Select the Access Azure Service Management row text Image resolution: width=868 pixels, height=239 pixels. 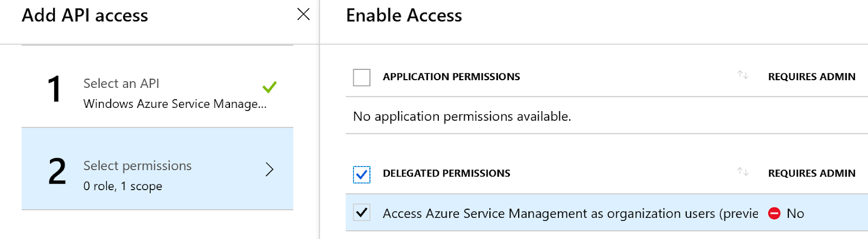[570, 214]
